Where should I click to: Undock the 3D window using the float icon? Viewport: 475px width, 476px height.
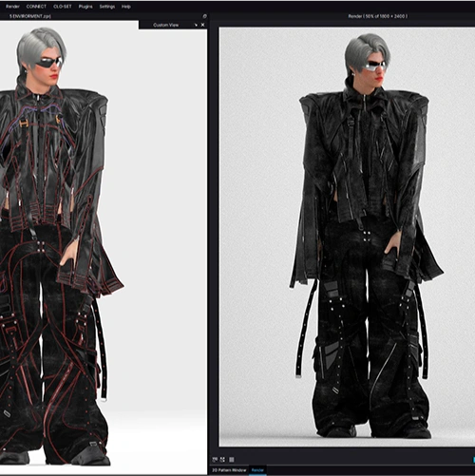pyautogui.click(x=204, y=16)
